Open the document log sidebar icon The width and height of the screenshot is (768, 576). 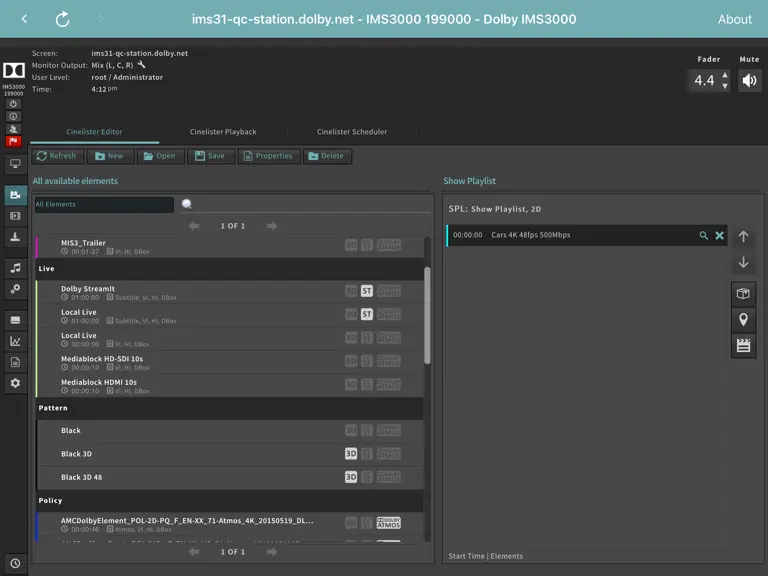point(15,362)
